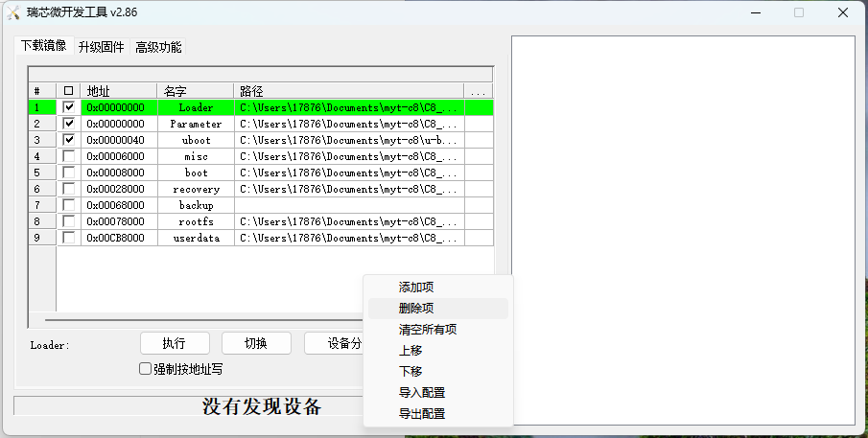The height and width of the screenshot is (438, 868).
Task: Switch to the 升级固件 tab
Action: 101,47
